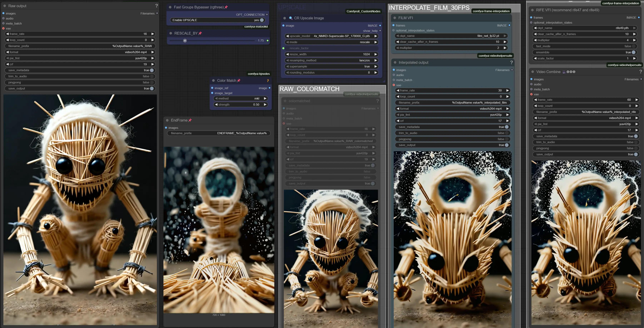
Task: Click the pin icon on Fast Groups Bypasser
Action: point(226,7)
